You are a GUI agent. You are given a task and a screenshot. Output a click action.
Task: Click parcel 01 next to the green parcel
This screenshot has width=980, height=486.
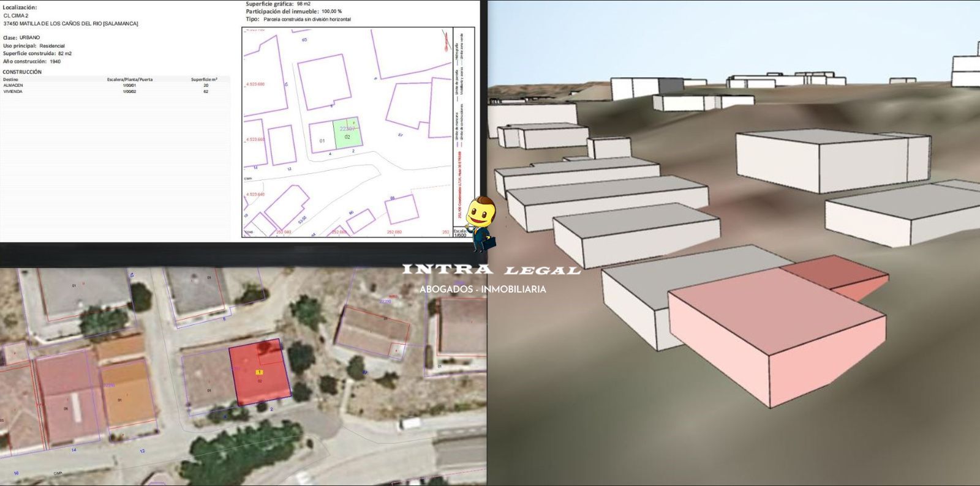click(x=322, y=140)
